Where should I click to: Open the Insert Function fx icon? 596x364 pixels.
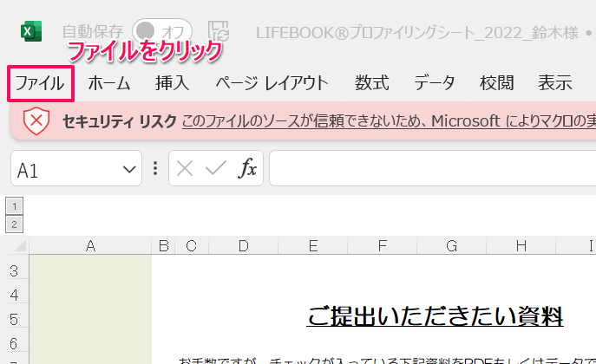click(x=247, y=169)
